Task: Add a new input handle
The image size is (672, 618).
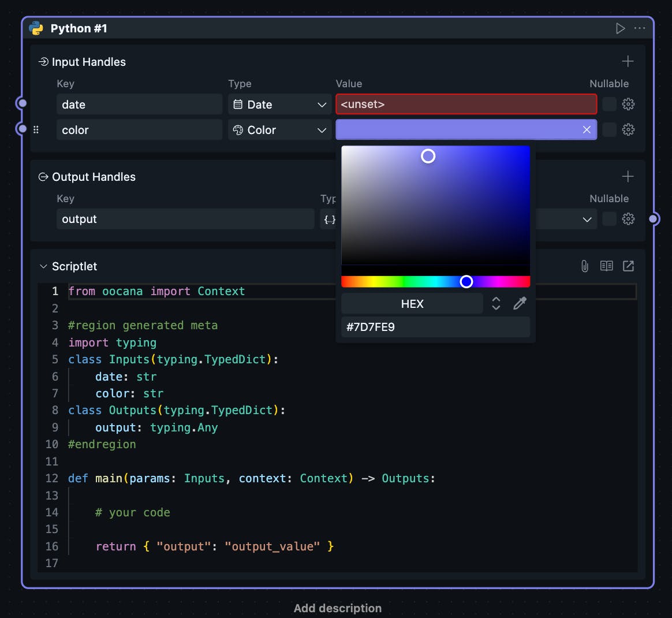Action: tap(628, 61)
